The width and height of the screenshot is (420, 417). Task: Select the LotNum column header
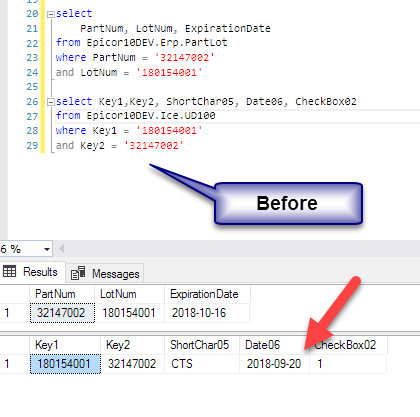click(129, 294)
